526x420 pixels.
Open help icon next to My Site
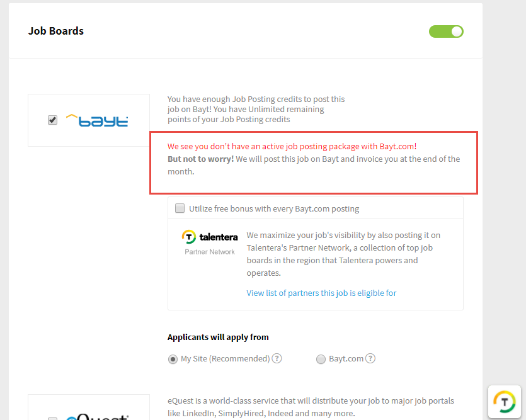point(277,358)
